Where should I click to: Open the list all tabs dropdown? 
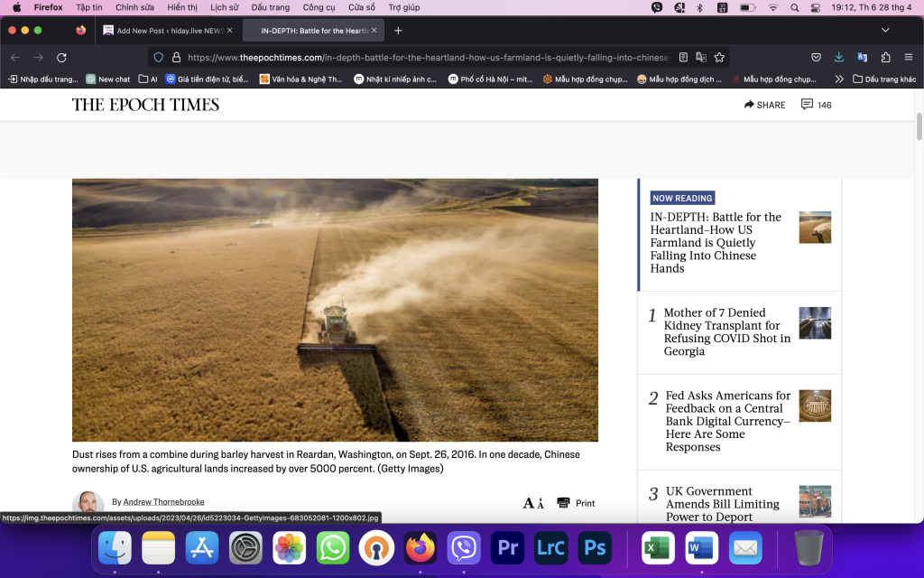point(885,31)
